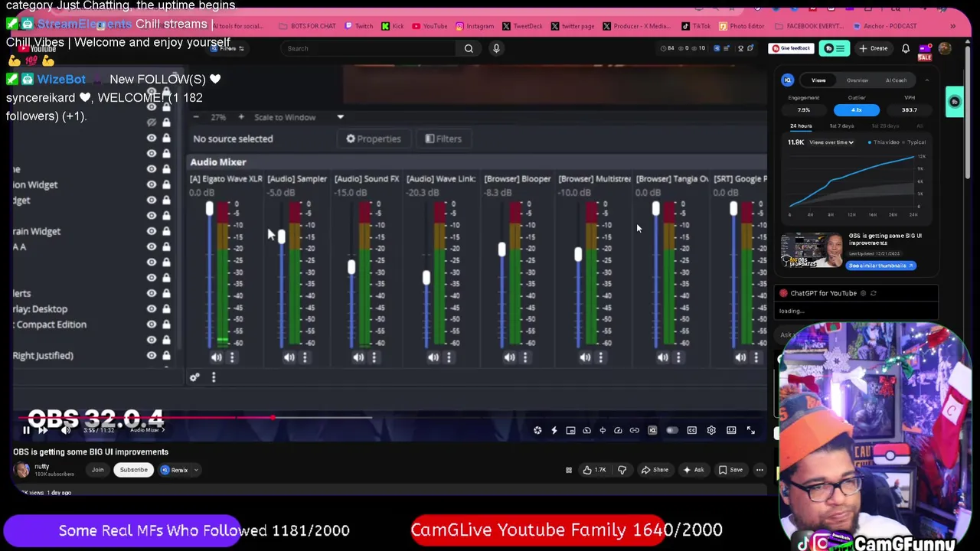Pause the YouTube video
The height and width of the screenshot is (551, 980).
(26, 430)
